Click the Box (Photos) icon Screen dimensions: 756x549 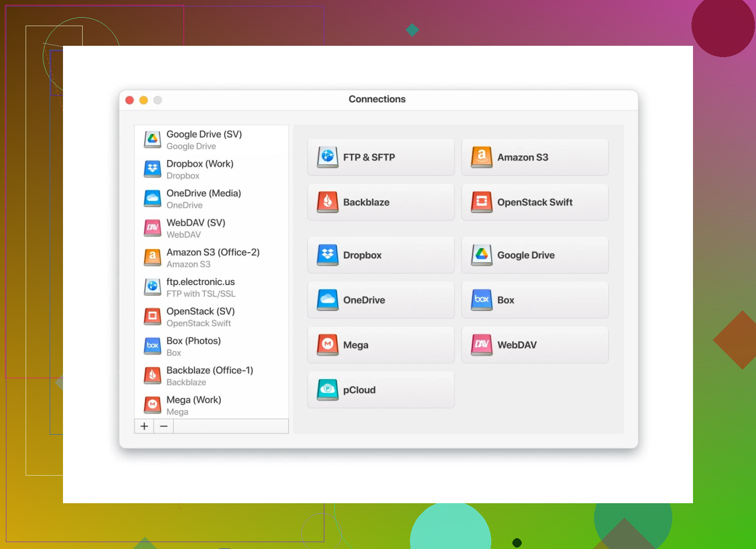(153, 347)
